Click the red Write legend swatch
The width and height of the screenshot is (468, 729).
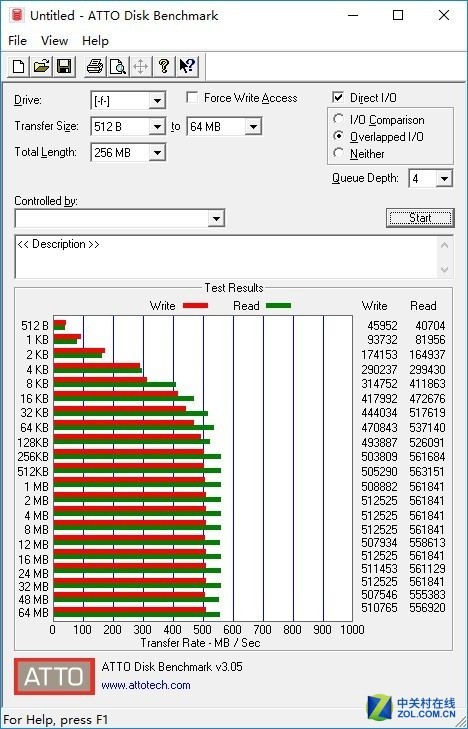(196, 305)
